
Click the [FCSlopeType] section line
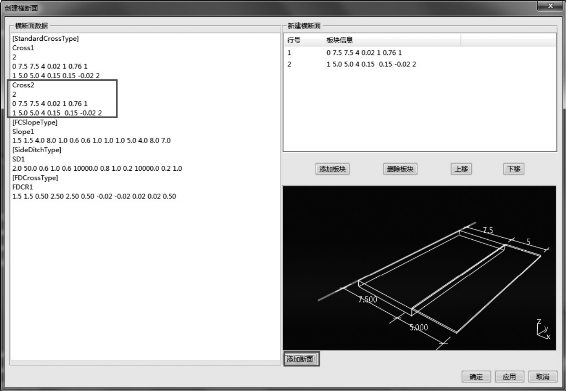click(35, 122)
